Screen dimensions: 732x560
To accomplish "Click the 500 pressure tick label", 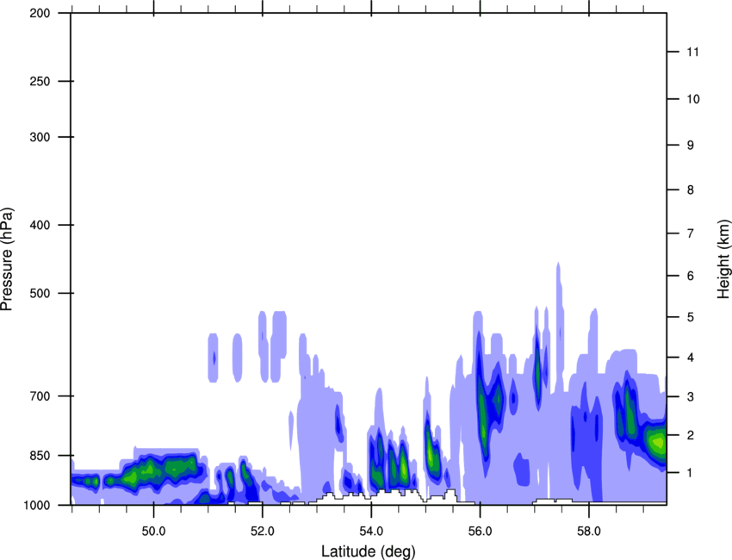I will [x=40, y=293].
